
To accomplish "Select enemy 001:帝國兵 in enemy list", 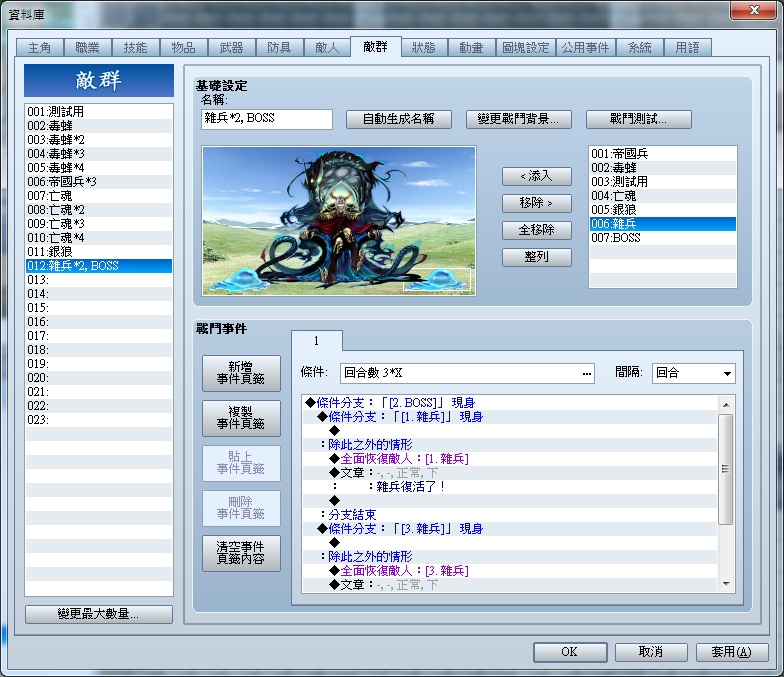I will 662,154.
